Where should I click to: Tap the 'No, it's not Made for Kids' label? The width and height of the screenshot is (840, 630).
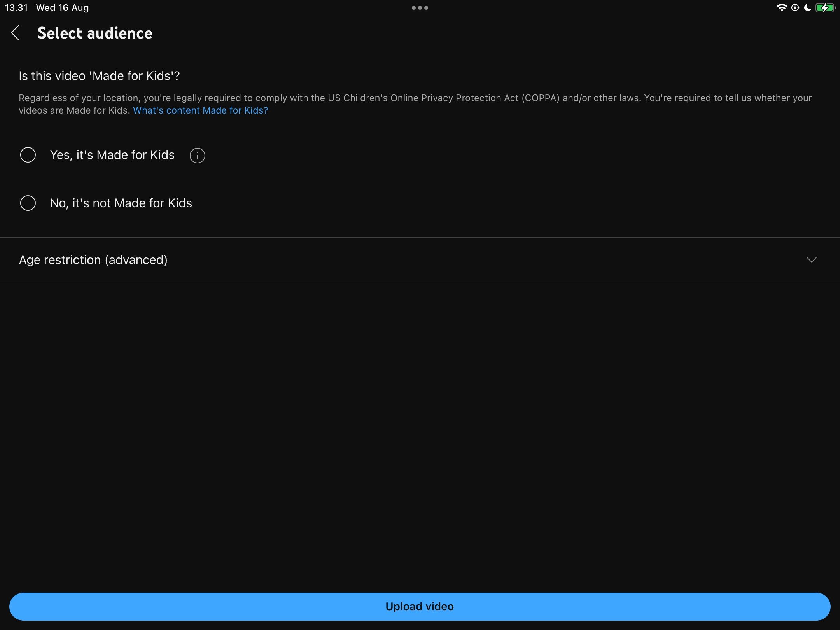tap(121, 203)
